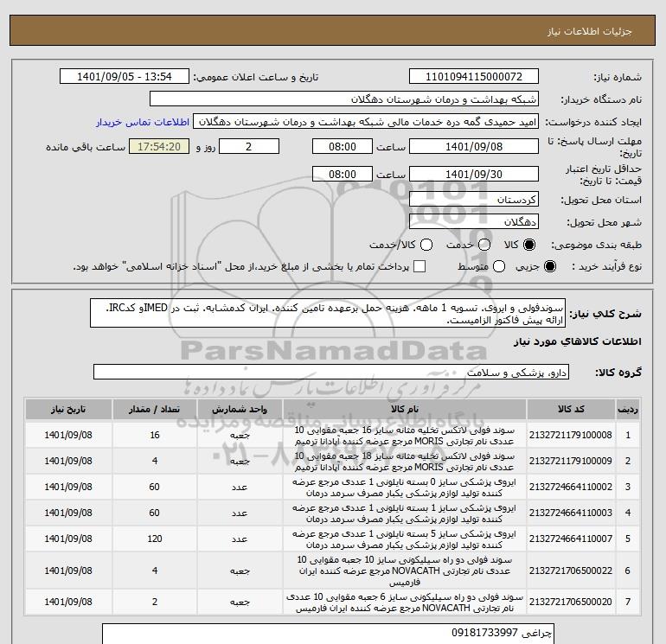Click item code 2132721706500020

click(571, 602)
